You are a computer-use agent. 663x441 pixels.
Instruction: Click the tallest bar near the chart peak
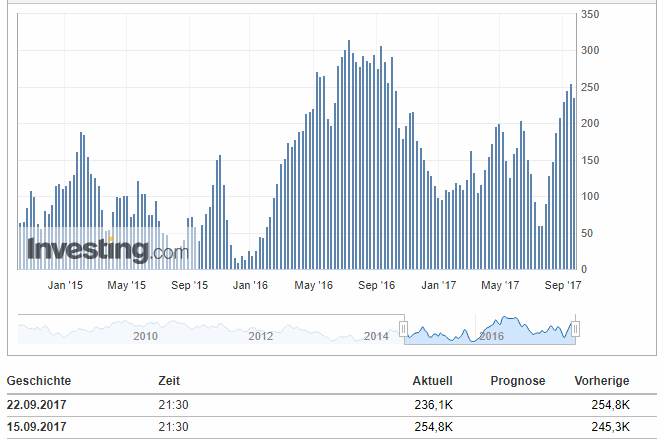(x=348, y=155)
